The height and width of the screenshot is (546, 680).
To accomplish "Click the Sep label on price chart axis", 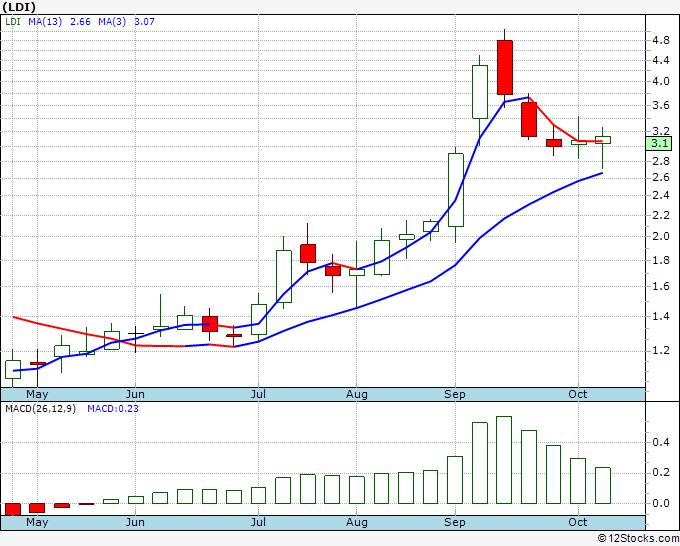I will [455, 394].
